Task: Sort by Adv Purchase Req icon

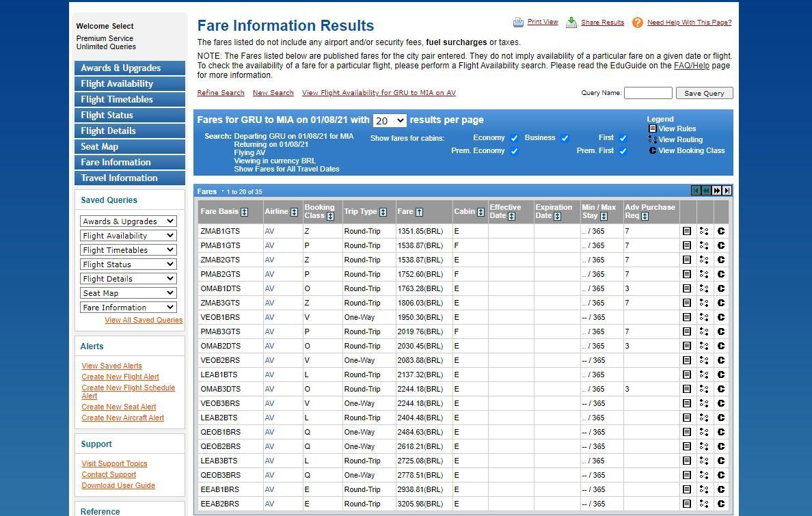Action: [645, 216]
